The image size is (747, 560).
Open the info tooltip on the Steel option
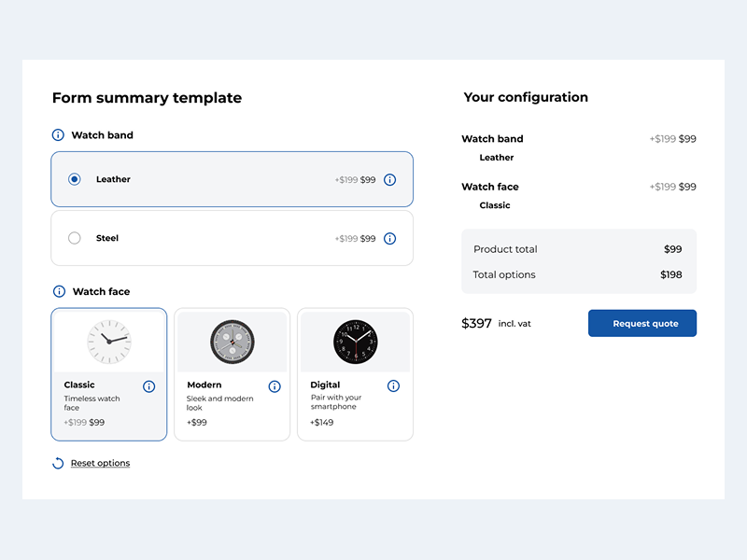389,238
